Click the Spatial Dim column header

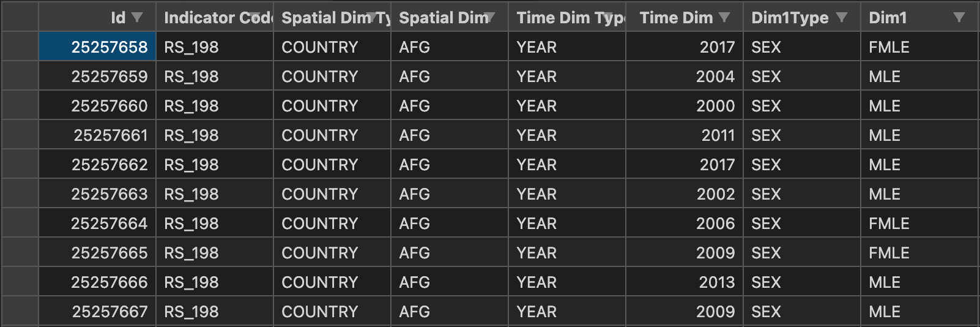point(450,17)
